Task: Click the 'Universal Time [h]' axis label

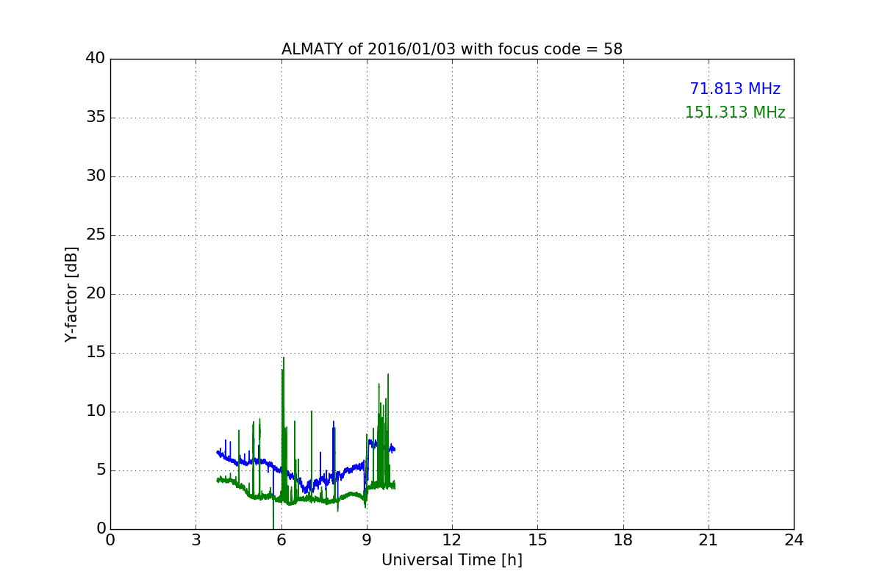Action: (x=451, y=560)
